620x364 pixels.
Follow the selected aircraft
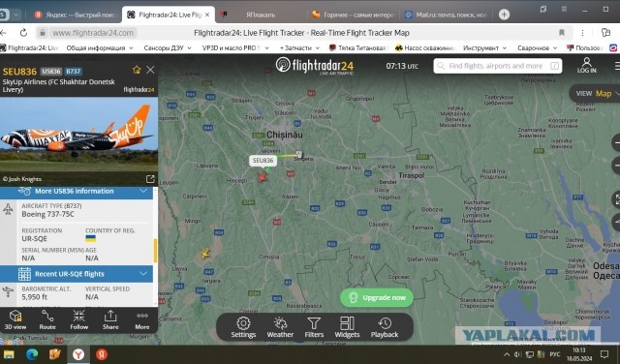pyautogui.click(x=78, y=319)
